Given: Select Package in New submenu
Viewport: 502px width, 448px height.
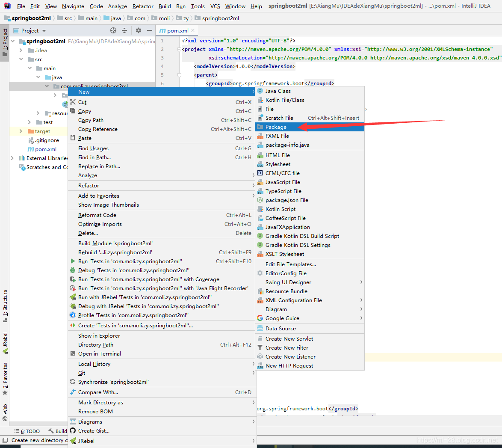Looking at the screenshot, I should pyautogui.click(x=310, y=127).
